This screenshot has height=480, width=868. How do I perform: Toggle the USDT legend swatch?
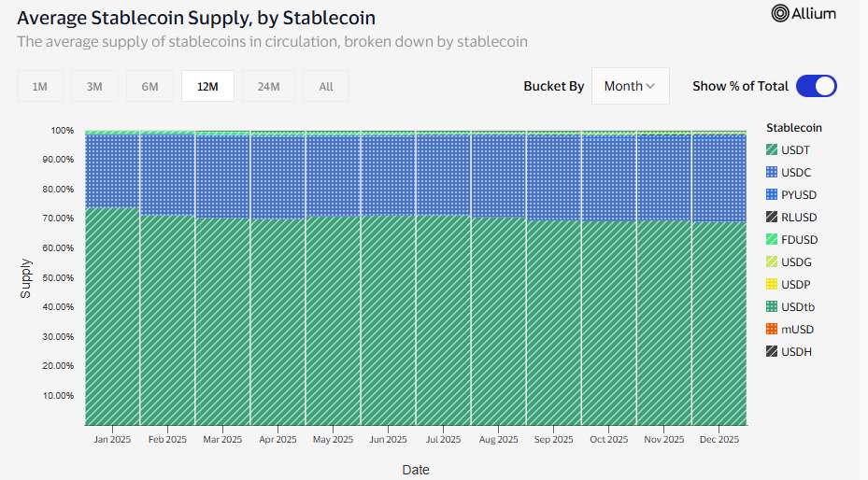tap(772, 150)
